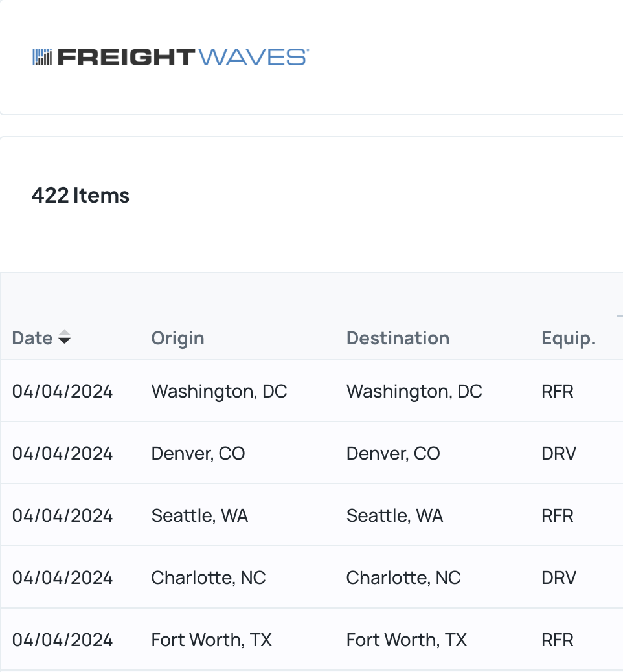
Task: Click the Charlotte, NC destination cell
Action: tap(403, 577)
